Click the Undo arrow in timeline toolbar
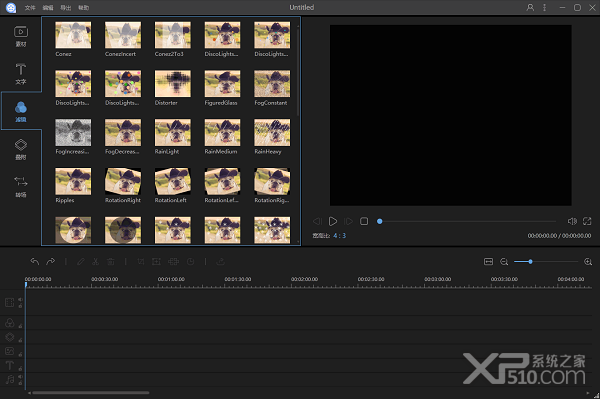 [35, 262]
